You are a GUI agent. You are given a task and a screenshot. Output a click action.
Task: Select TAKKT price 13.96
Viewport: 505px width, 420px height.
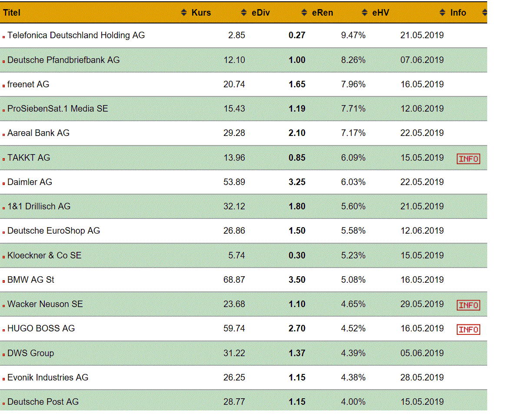(234, 158)
